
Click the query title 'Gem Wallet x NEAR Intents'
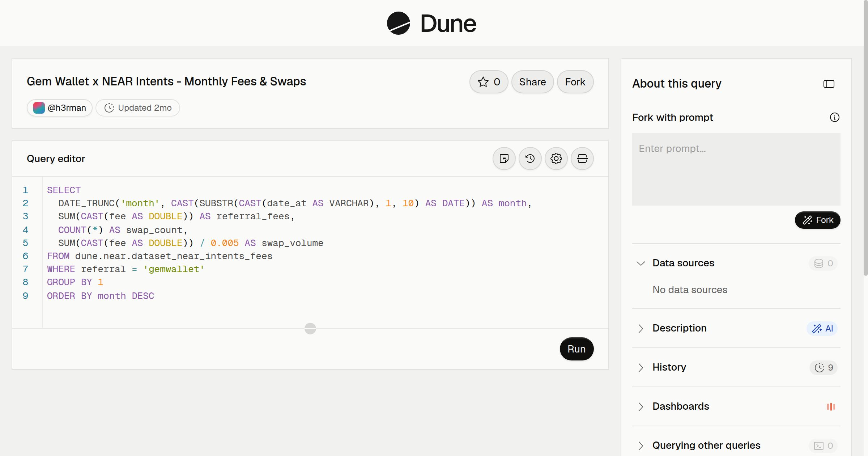pos(166,81)
